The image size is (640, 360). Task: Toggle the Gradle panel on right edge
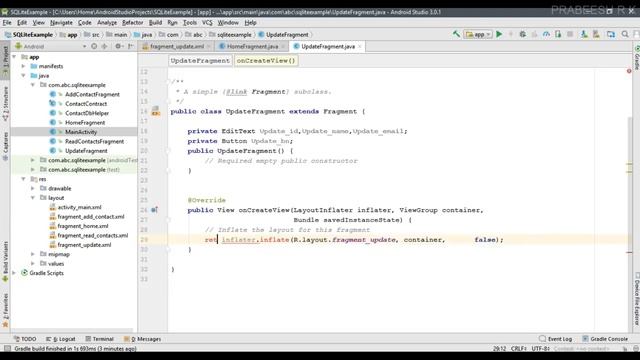(636, 58)
